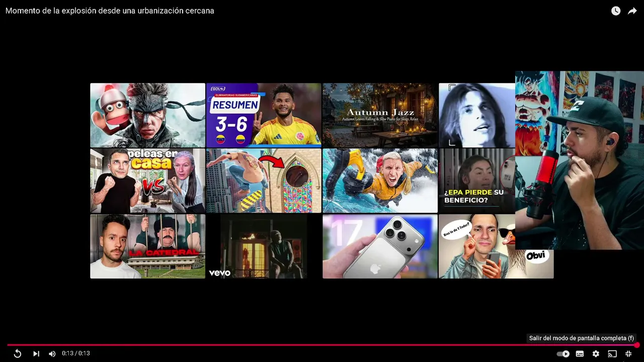Viewport: 644px width, 362px height.
Task: Open the yellow jacket ice climber video
Action: point(380,180)
